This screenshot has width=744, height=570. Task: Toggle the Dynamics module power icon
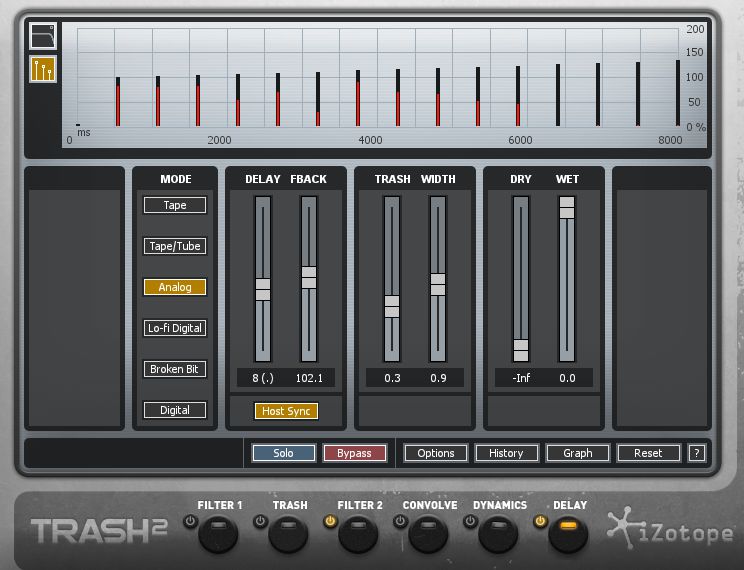pyautogui.click(x=470, y=522)
